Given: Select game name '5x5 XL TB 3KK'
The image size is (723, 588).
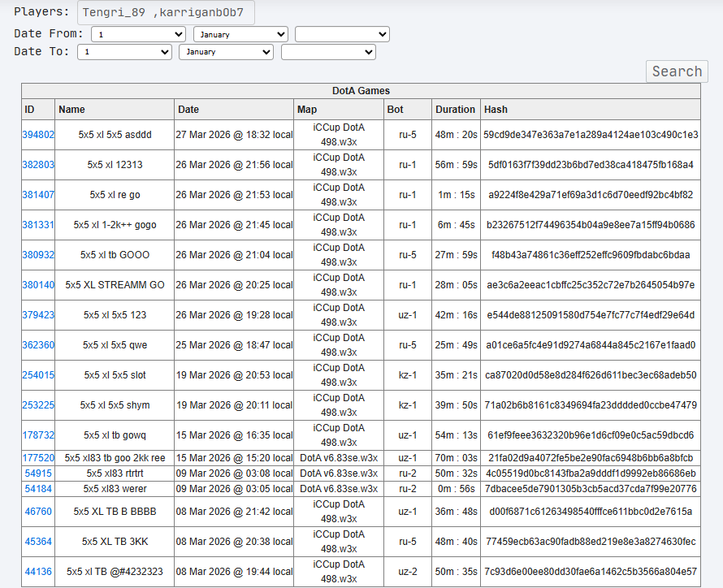Looking at the screenshot, I should click(x=115, y=542).
